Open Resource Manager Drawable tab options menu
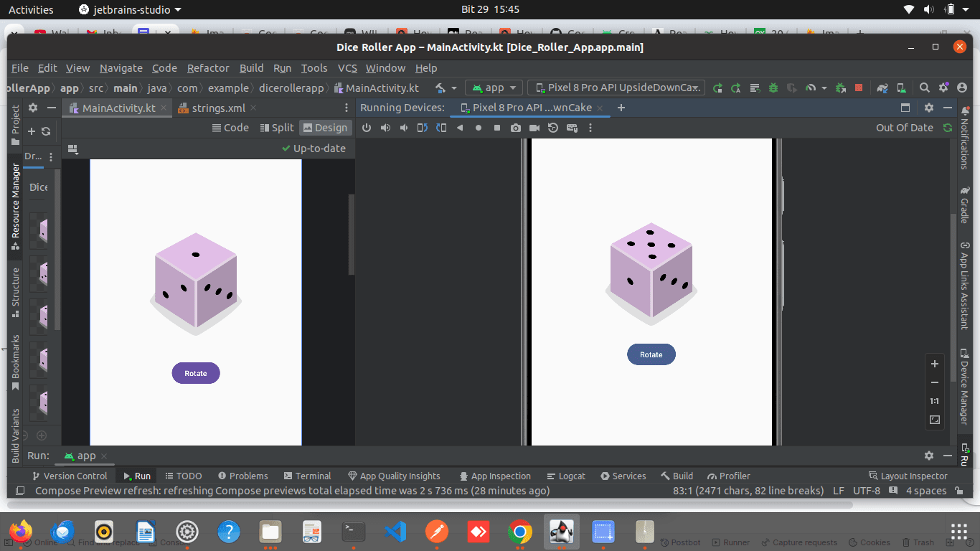Image resolution: width=980 pixels, height=551 pixels. coord(51,156)
